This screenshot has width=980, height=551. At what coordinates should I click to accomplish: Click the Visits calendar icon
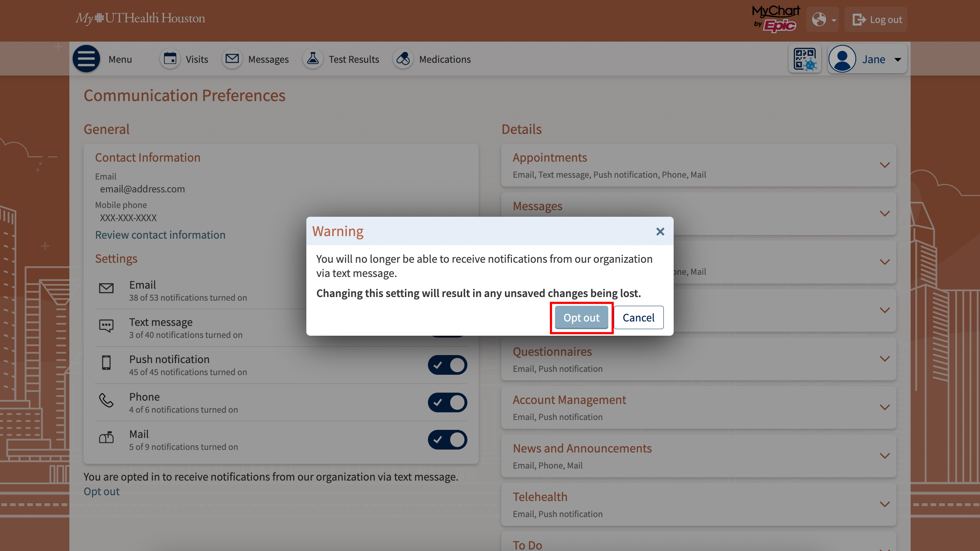[170, 59]
